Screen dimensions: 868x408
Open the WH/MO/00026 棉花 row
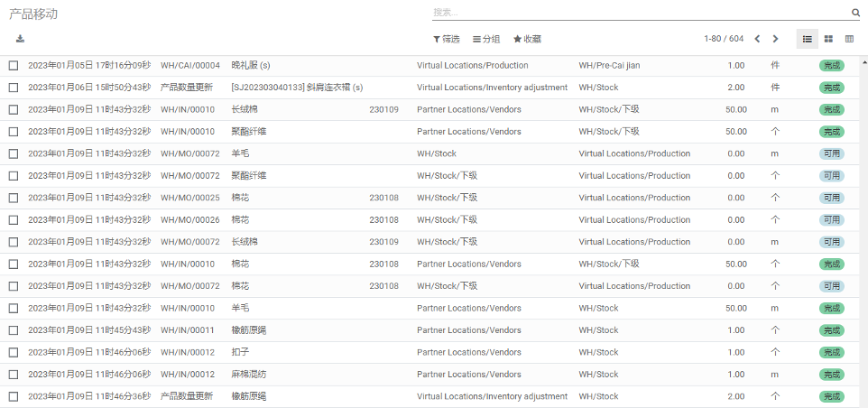pyautogui.click(x=239, y=220)
